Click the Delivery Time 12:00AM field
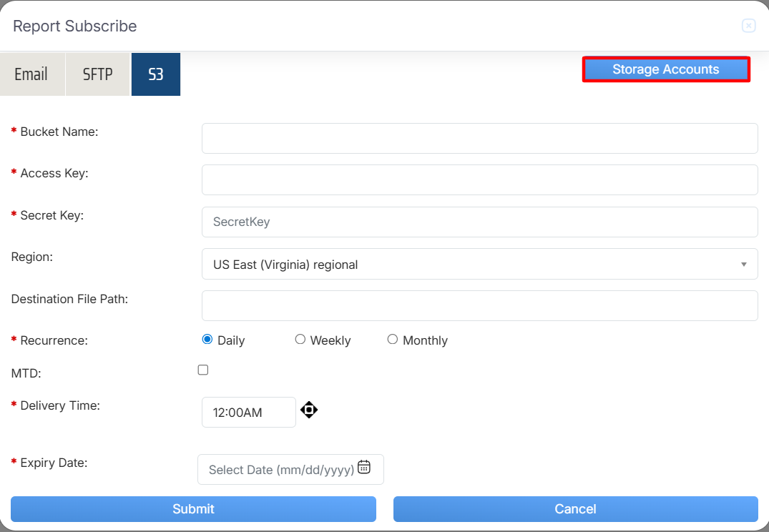 248,413
